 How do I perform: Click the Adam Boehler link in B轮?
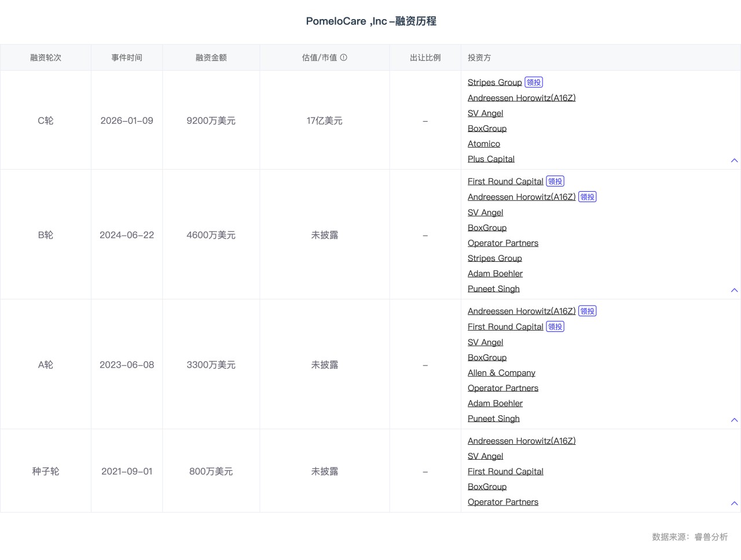click(495, 273)
